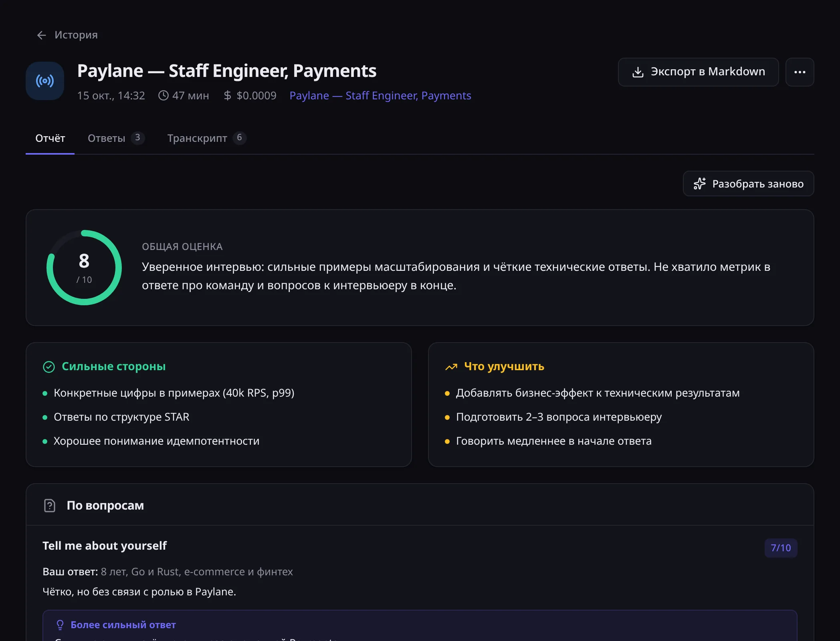
Task: Switch to the Ответы tab
Action: pyautogui.click(x=116, y=138)
